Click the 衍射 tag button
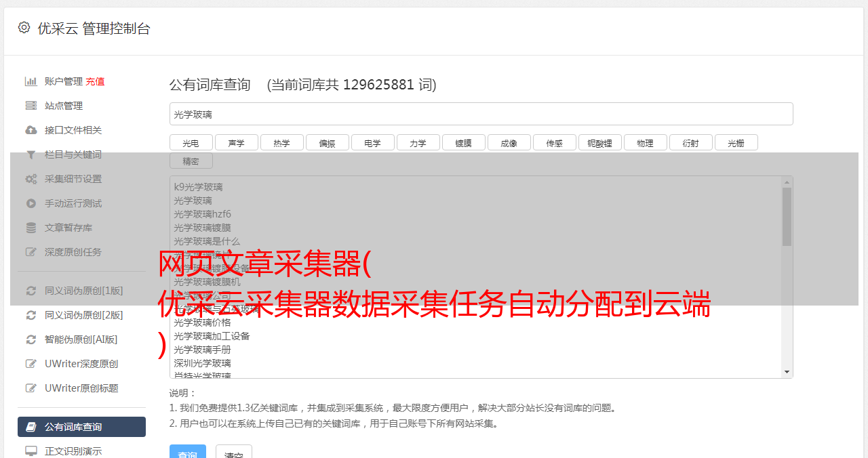This screenshot has width=868, height=458. point(690,142)
